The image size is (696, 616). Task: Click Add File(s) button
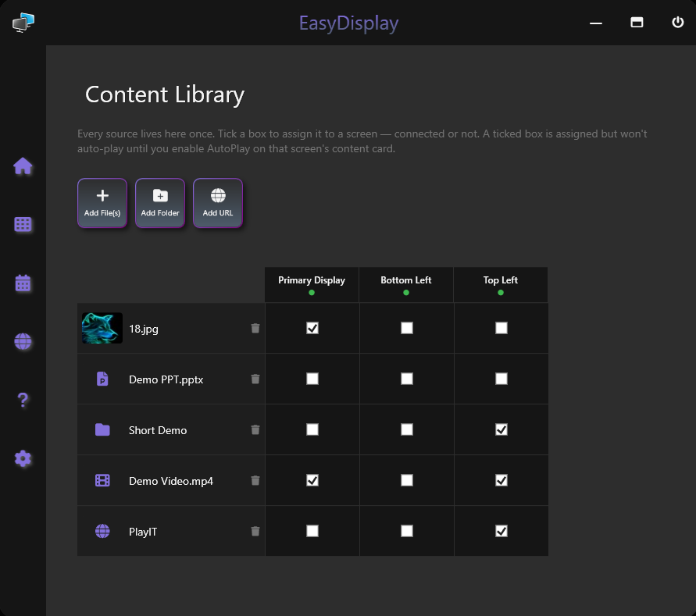102,203
